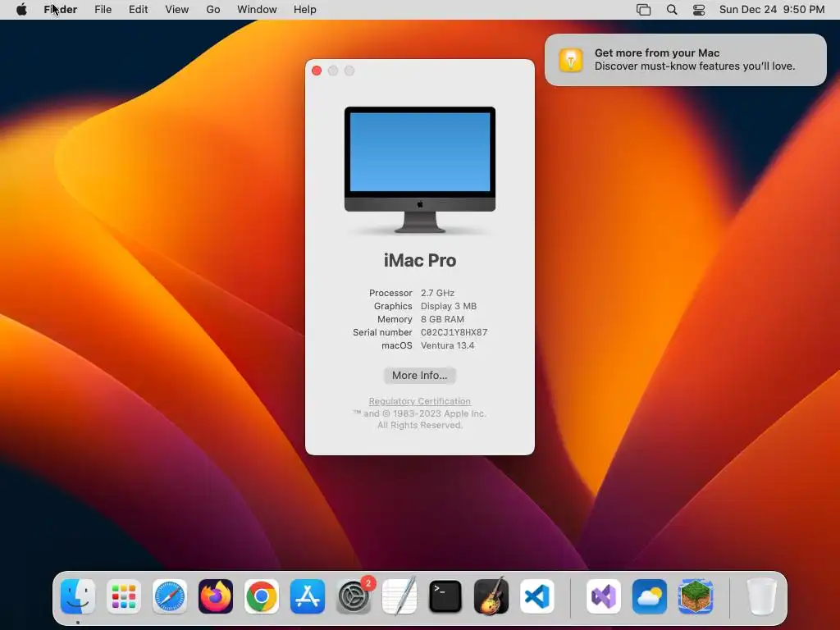Image resolution: width=840 pixels, height=630 pixels.
Task: Launch Firefox from the Dock
Action: 216,596
